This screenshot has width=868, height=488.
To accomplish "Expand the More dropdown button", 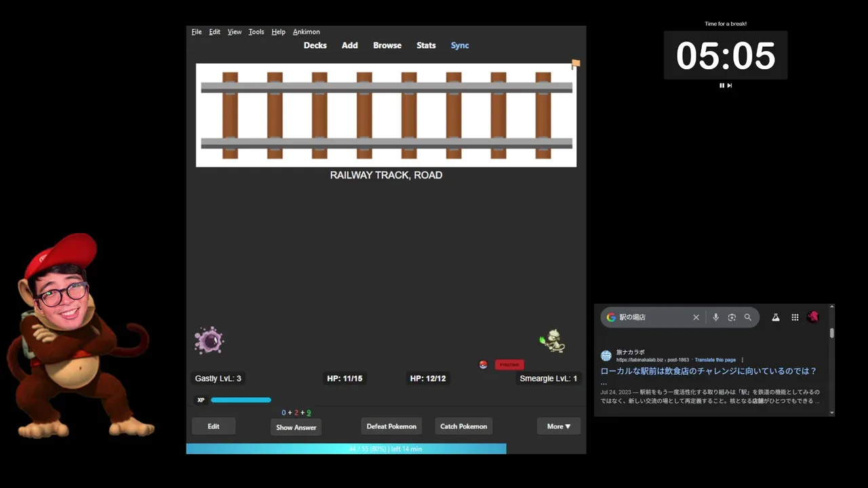I will tap(559, 426).
